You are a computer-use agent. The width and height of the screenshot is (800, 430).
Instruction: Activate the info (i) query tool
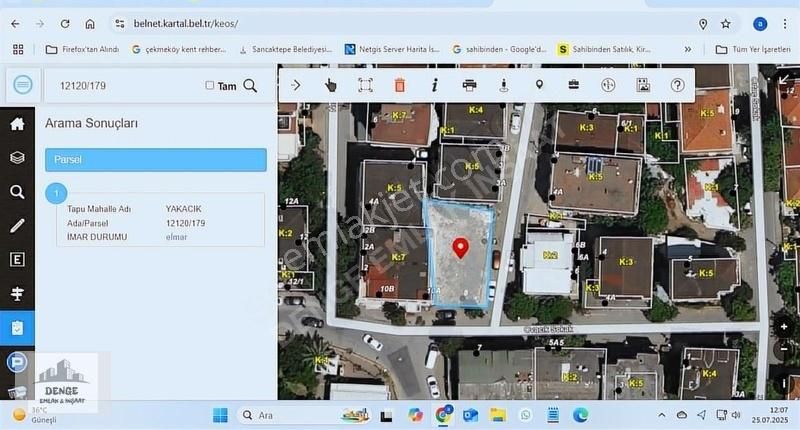point(435,85)
